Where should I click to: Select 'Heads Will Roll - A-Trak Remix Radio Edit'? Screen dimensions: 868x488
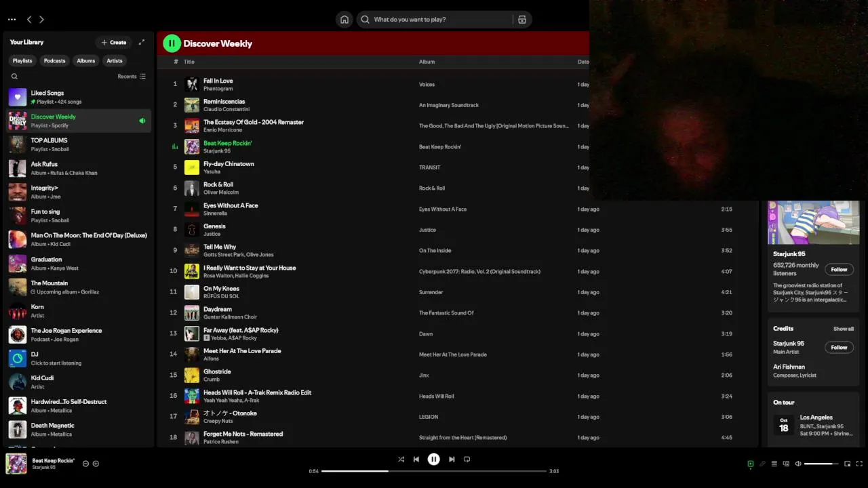[257, 392]
